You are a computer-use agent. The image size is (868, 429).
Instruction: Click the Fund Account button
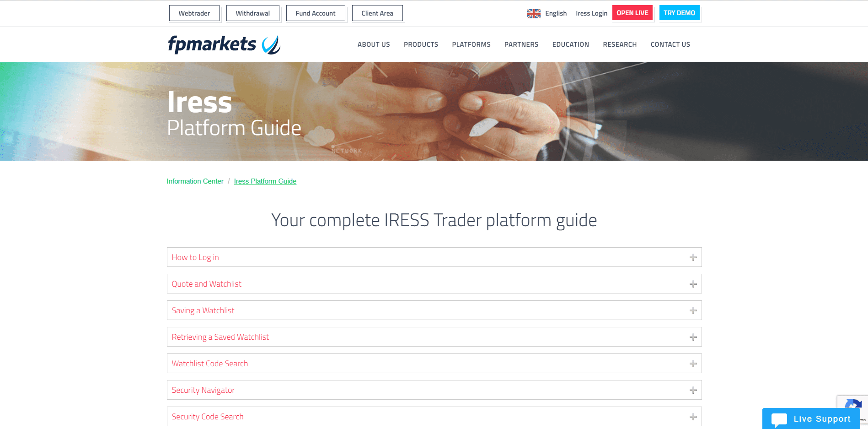[316, 13]
